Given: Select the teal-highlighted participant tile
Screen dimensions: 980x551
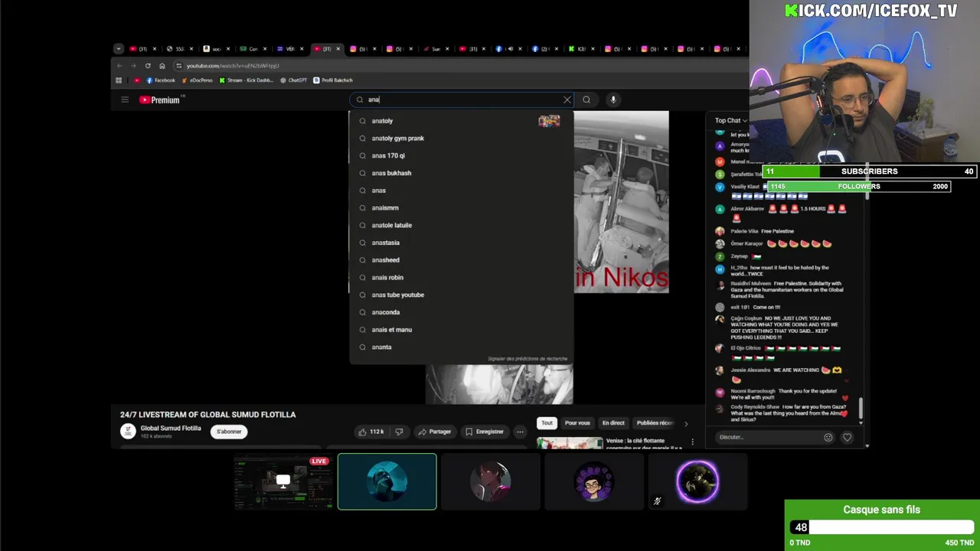Looking at the screenshot, I should pyautogui.click(x=387, y=481).
